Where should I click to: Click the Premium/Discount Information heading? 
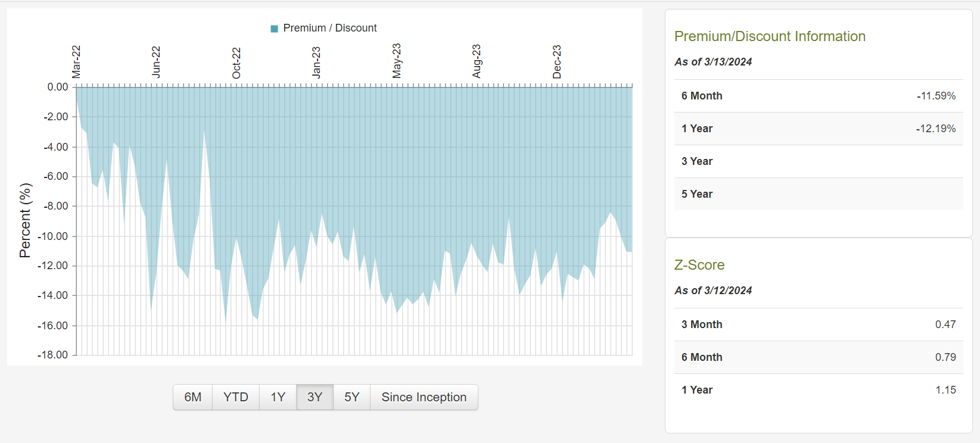[769, 36]
